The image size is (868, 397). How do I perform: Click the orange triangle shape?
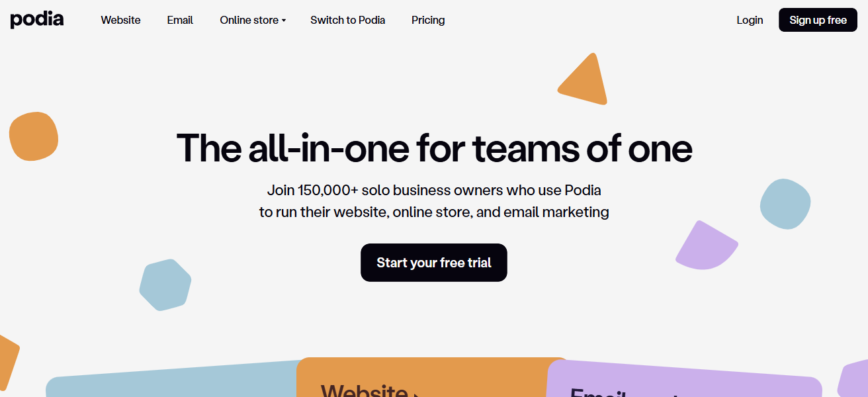click(585, 80)
